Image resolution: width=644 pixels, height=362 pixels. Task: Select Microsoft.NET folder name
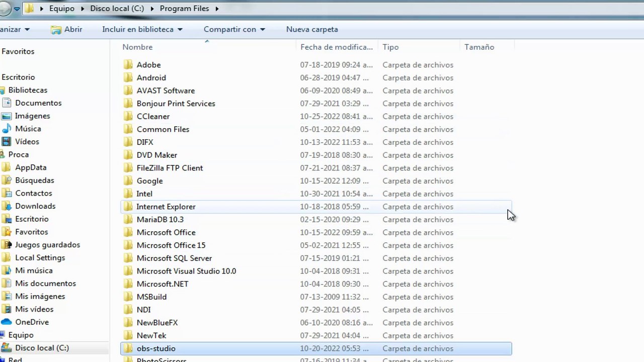(x=163, y=284)
